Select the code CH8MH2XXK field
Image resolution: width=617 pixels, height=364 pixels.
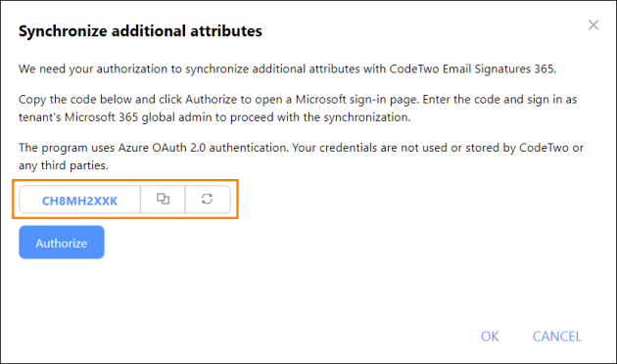coord(80,200)
